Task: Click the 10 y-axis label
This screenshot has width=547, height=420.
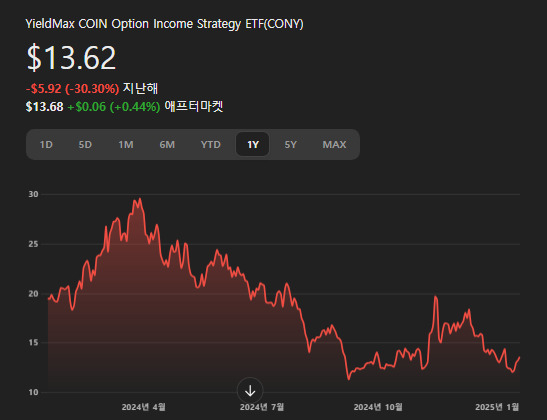Action: [x=33, y=392]
